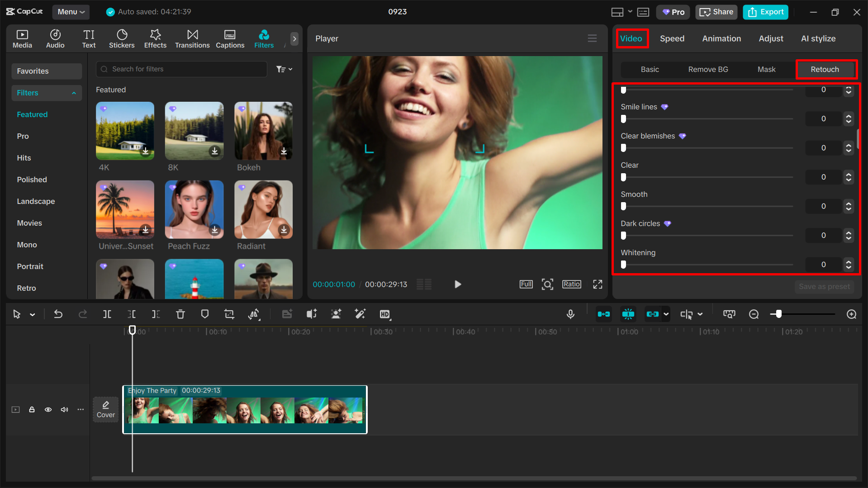Click the Export button

[x=765, y=12]
